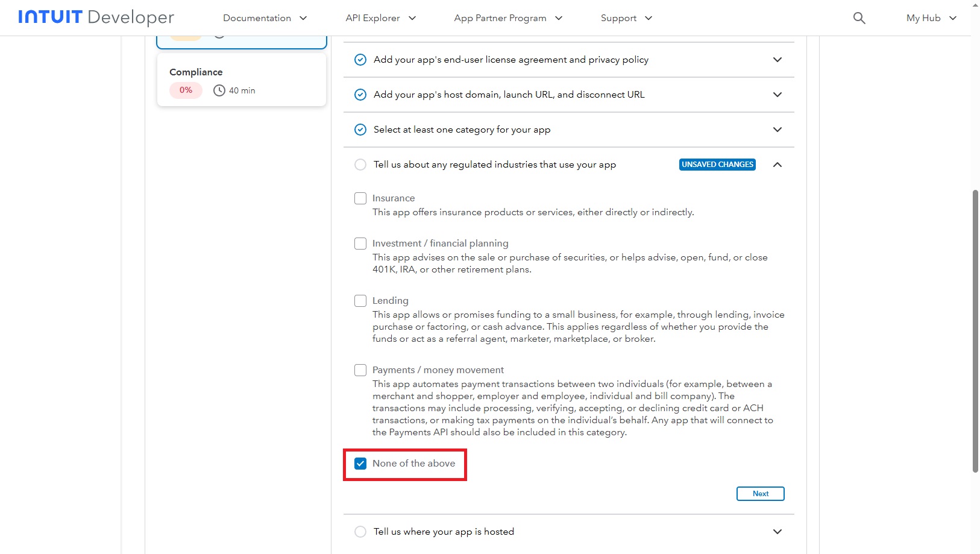980x554 pixels.
Task: Open the My Hub dropdown
Action: point(931,18)
